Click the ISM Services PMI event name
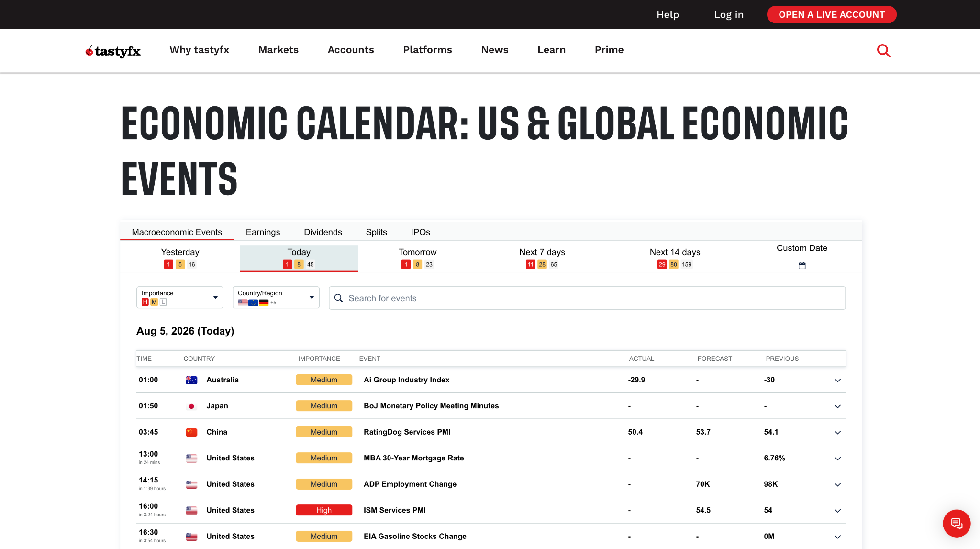The image size is (980, 549). 395,510
